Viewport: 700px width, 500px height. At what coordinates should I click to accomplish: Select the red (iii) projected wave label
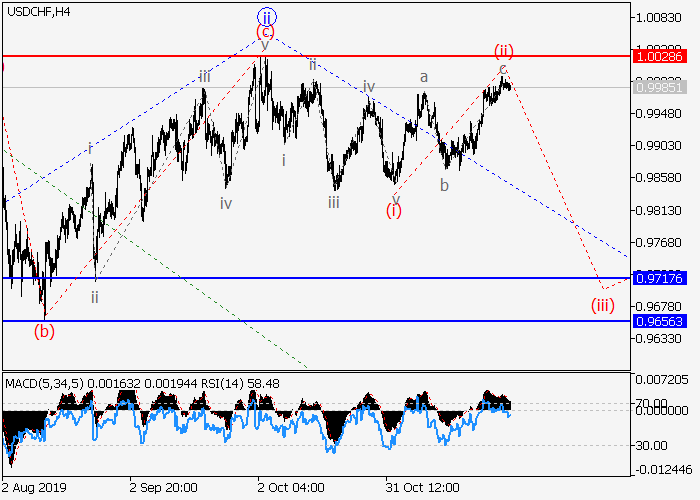(x=603, y=304)
